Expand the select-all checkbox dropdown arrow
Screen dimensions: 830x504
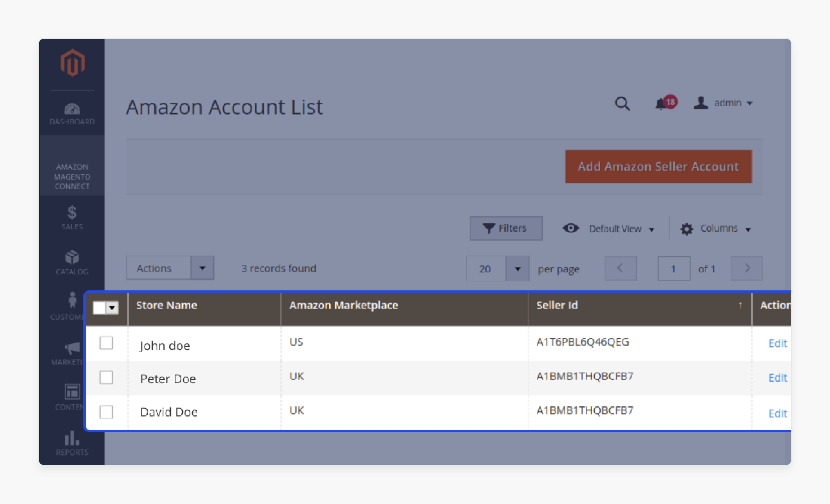[x=112, y=307]
